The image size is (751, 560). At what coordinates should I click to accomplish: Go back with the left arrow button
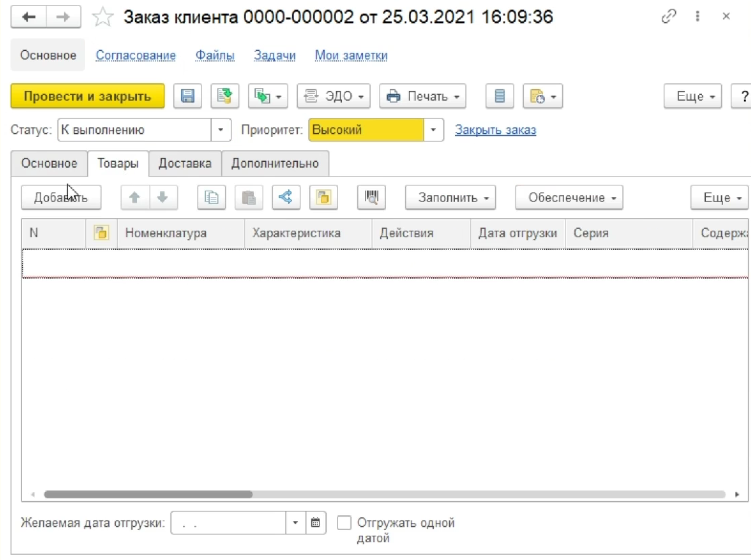click(29, 17)
